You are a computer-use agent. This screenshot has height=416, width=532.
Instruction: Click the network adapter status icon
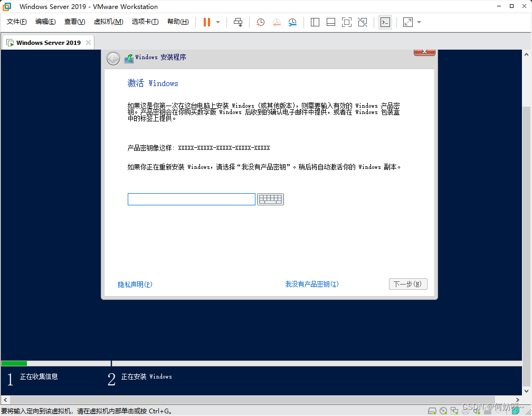tap(454, 411)
